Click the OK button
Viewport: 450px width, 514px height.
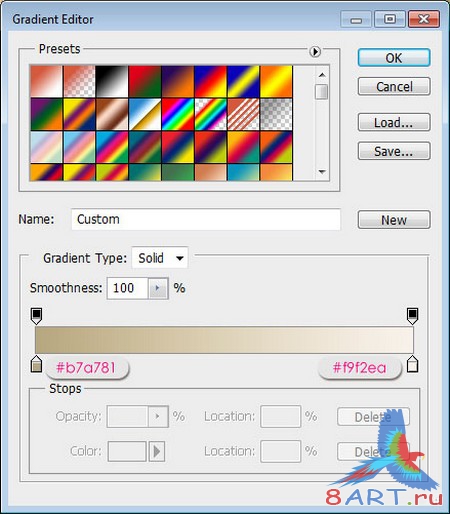click(394, 58)
